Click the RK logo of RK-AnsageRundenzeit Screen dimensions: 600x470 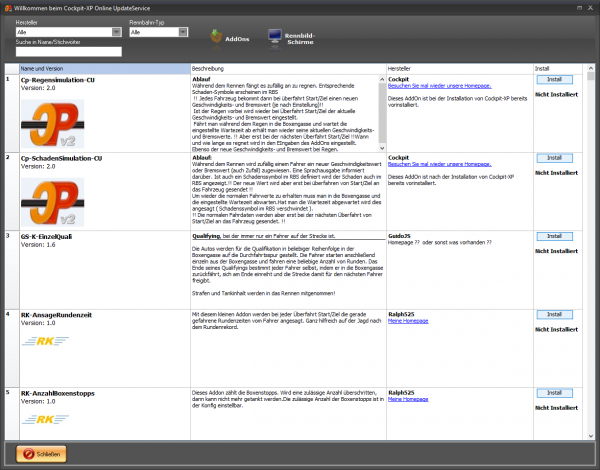click(45, 341)
